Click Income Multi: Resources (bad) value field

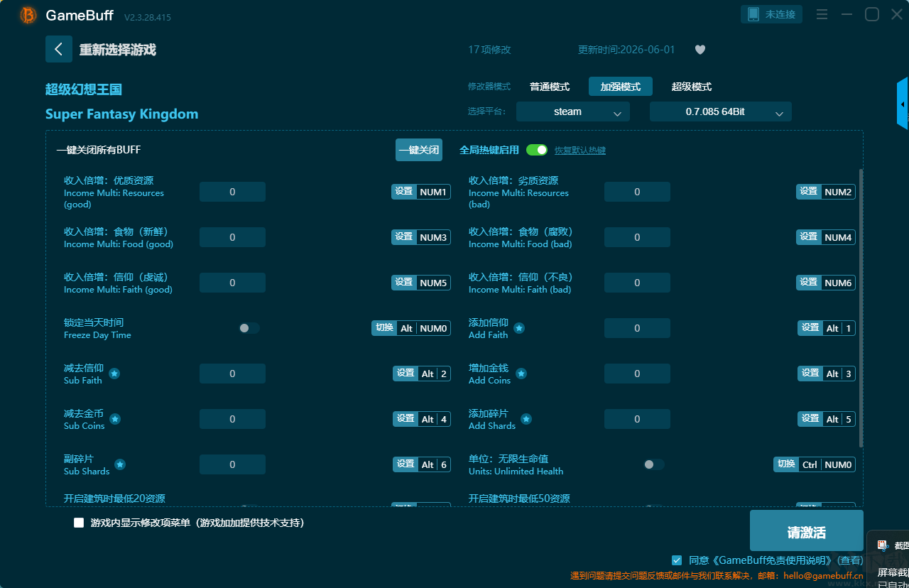pyautogui.click(x=637, y=192)
